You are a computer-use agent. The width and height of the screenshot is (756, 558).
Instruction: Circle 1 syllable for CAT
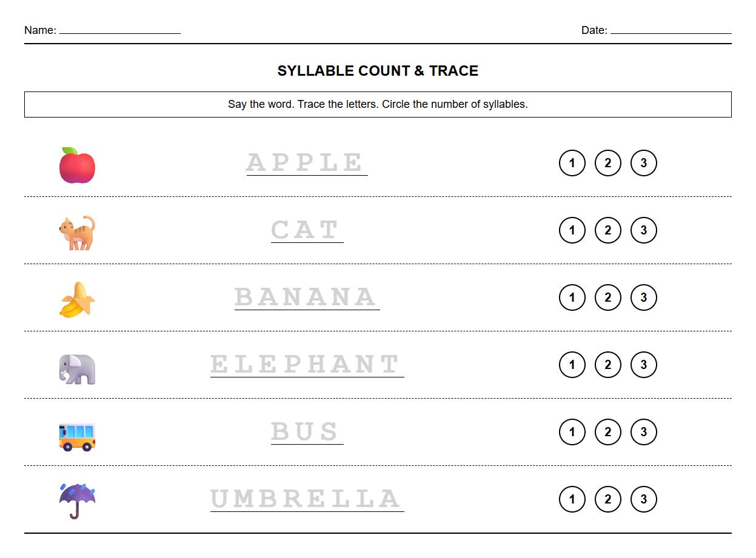click(x=572, y=230)
